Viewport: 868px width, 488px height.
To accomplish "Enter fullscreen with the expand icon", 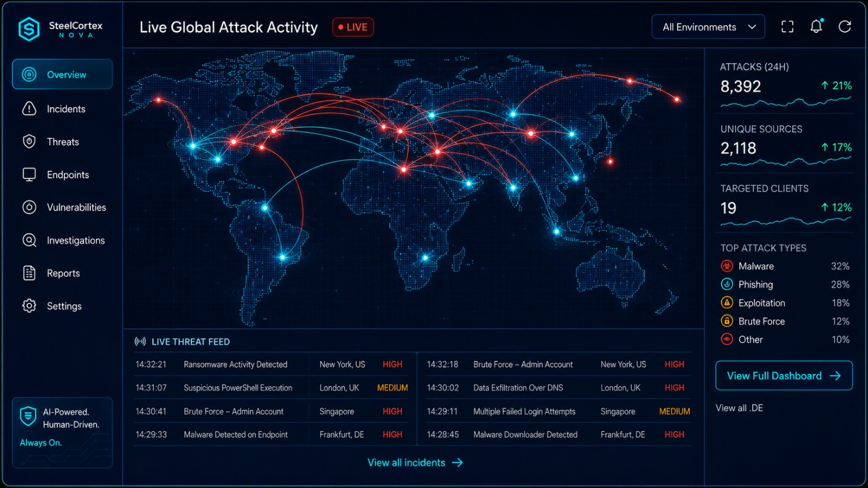I will coord(787,27).
